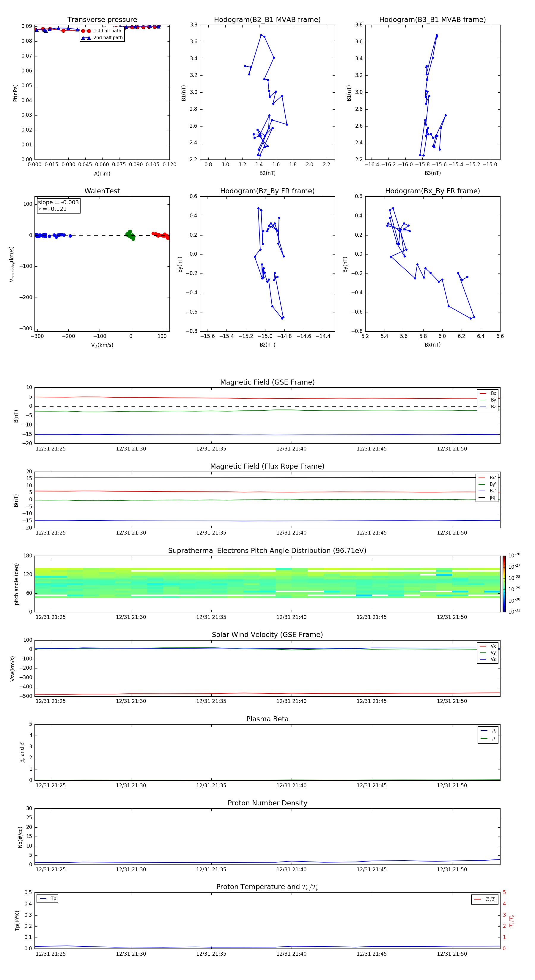535x980 pixels.
Task: Select Bx' in the Flux Rope legend
Action: tap(487, 478)
